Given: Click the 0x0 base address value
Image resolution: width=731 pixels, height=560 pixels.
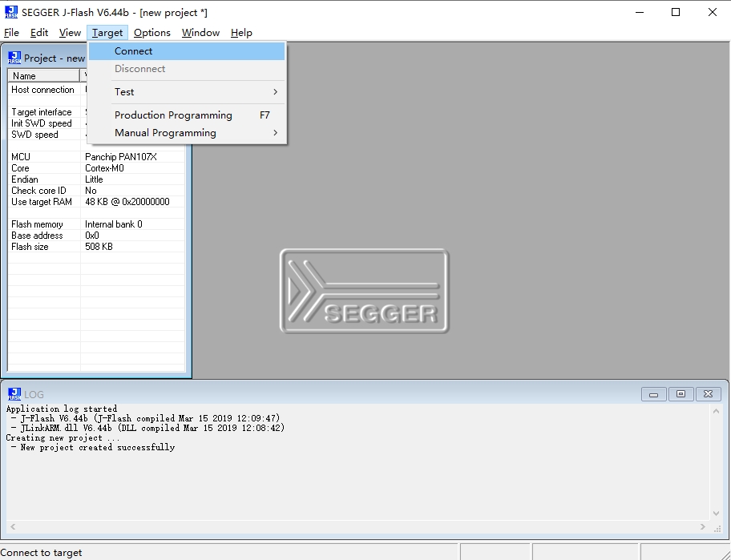Looking at the screenshot, I should [x=92, y=235].
